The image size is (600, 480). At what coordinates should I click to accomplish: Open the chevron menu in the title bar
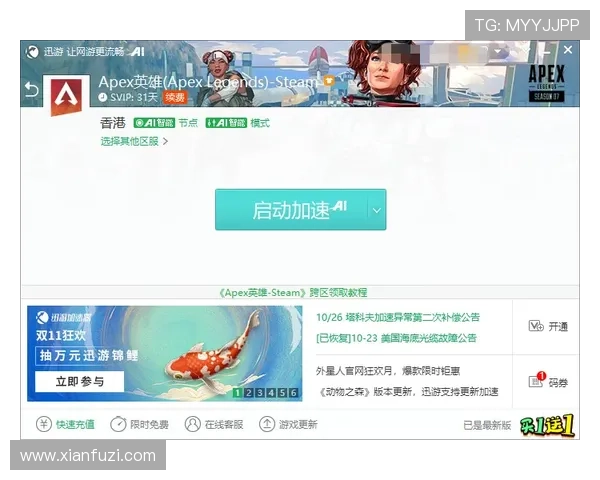tap(527, 51)
